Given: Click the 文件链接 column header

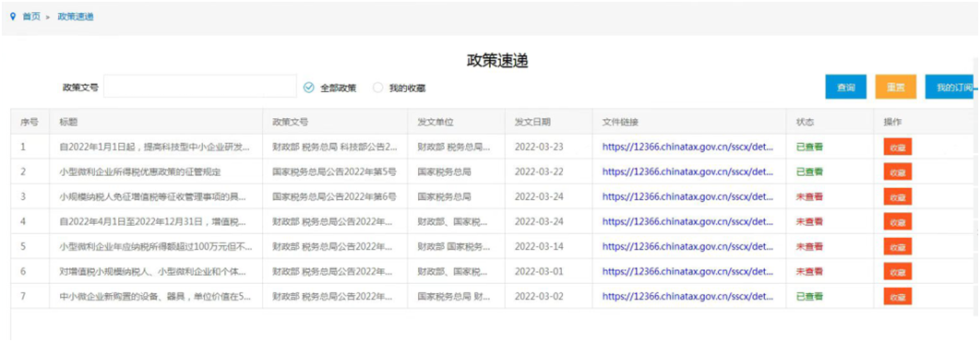Looking at the screenshot, I should 689,122.
